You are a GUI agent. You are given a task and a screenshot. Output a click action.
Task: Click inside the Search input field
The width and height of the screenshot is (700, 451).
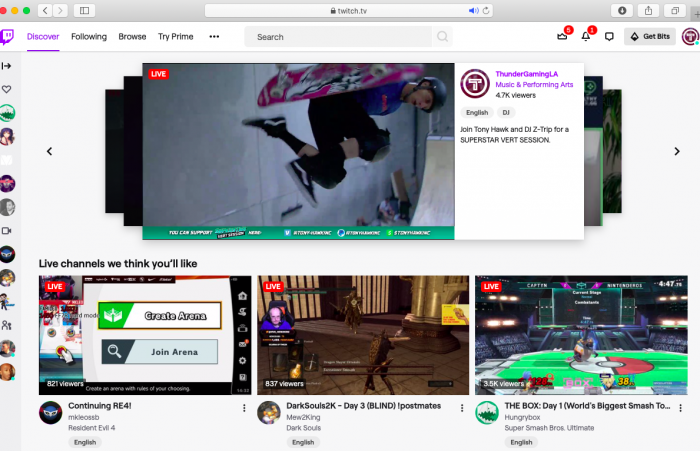(340, 37)
